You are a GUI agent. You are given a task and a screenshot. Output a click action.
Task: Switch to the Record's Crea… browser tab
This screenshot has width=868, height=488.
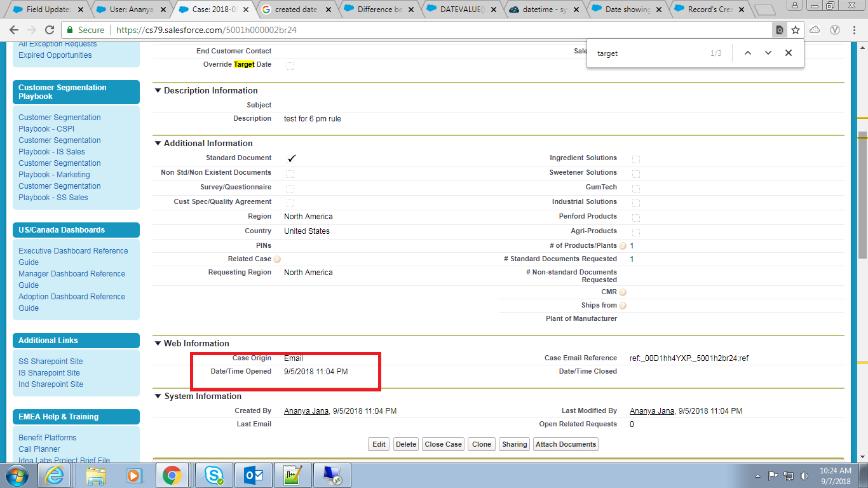click(x=709, y=10)
